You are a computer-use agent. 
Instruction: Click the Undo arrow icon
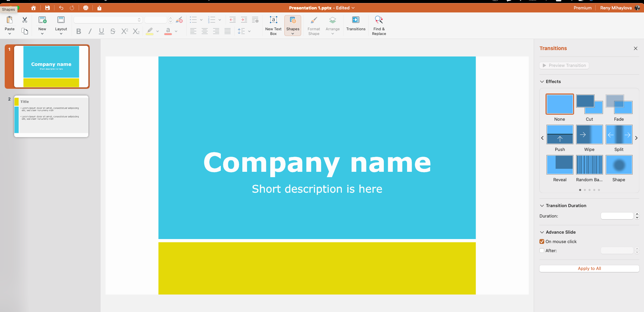pyautogui.click(x=61, y=8)
